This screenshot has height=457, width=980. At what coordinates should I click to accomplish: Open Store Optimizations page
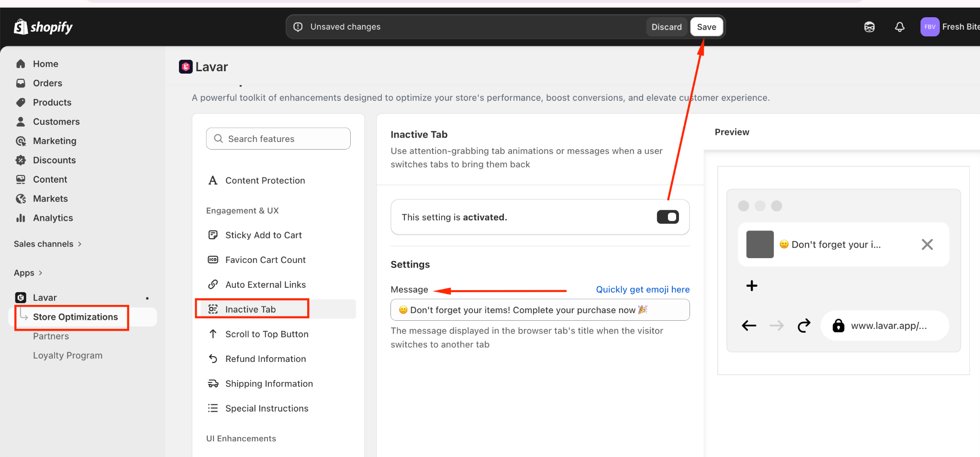coord(75,317)
